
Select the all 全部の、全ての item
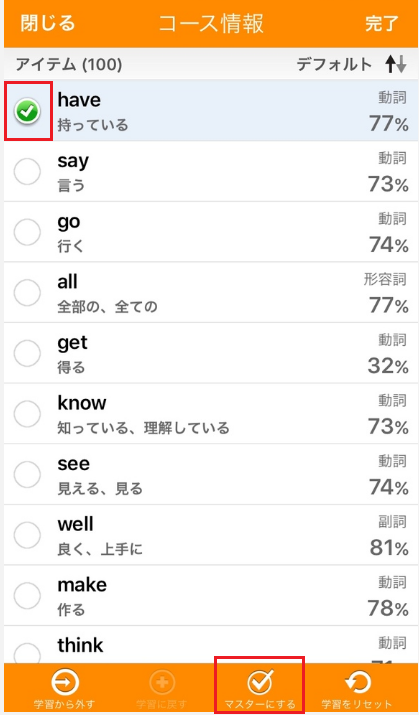pyautogui.click(x=211, y=293)
